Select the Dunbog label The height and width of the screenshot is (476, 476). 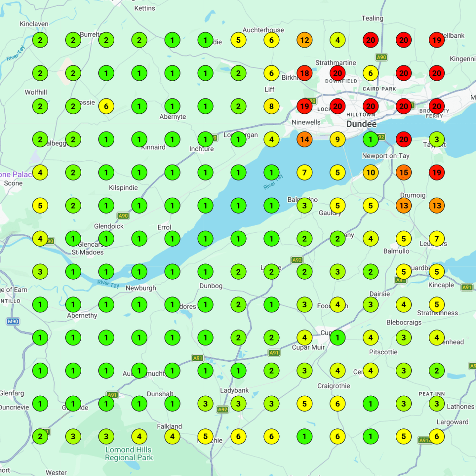211,286
